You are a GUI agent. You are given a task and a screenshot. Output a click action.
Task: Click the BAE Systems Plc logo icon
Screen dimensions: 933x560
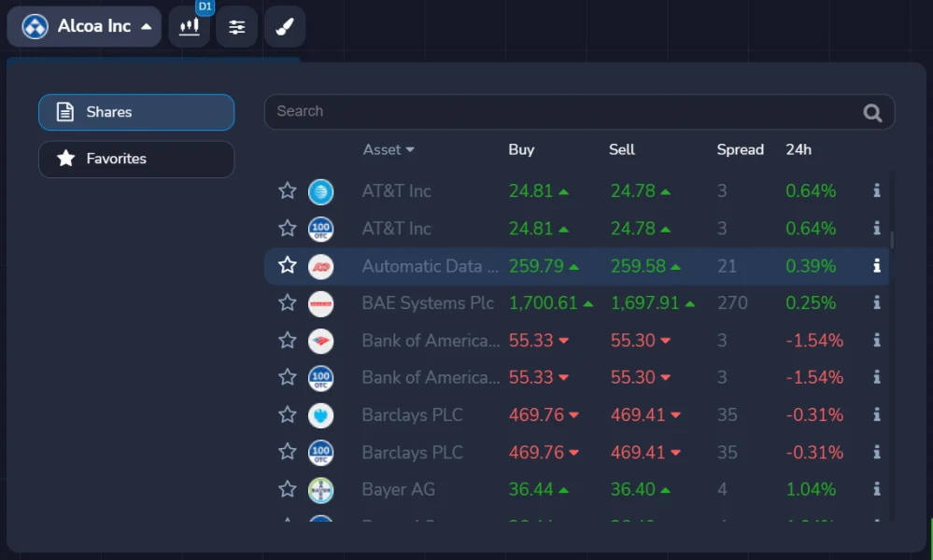(320, 303)
